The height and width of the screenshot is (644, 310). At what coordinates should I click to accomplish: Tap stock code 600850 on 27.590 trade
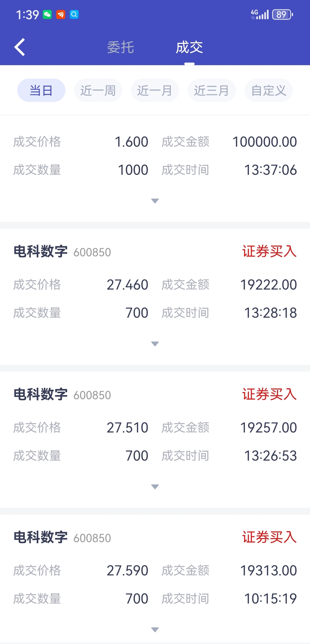pyautogui.click(x=92, y=538)
